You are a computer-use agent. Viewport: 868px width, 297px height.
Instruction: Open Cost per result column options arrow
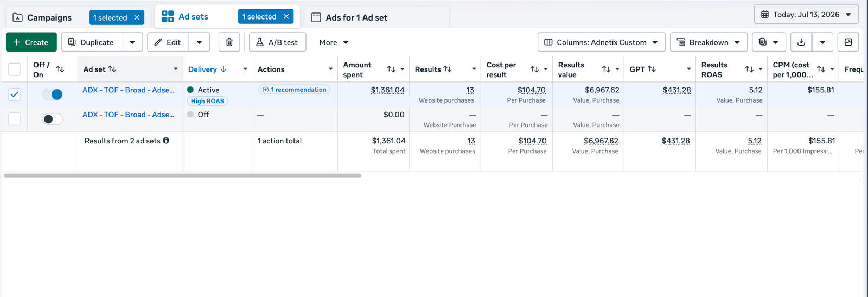(546, 69)
